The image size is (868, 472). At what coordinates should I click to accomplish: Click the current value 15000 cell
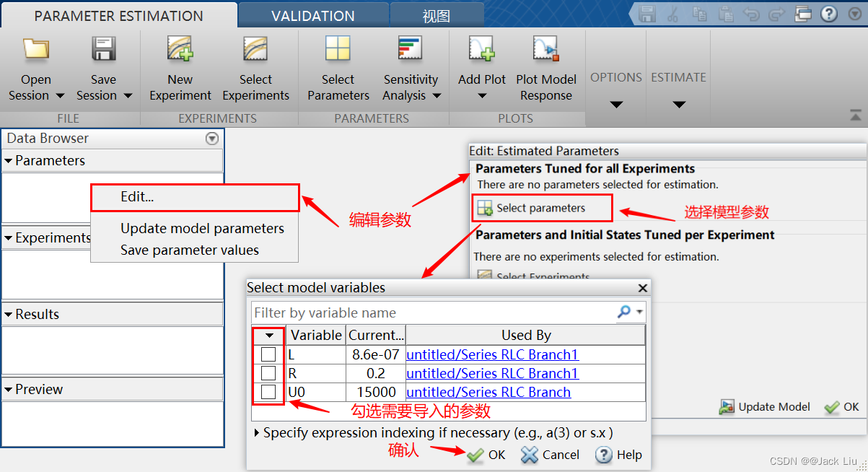pyautogui.click(x=376, y=392)
